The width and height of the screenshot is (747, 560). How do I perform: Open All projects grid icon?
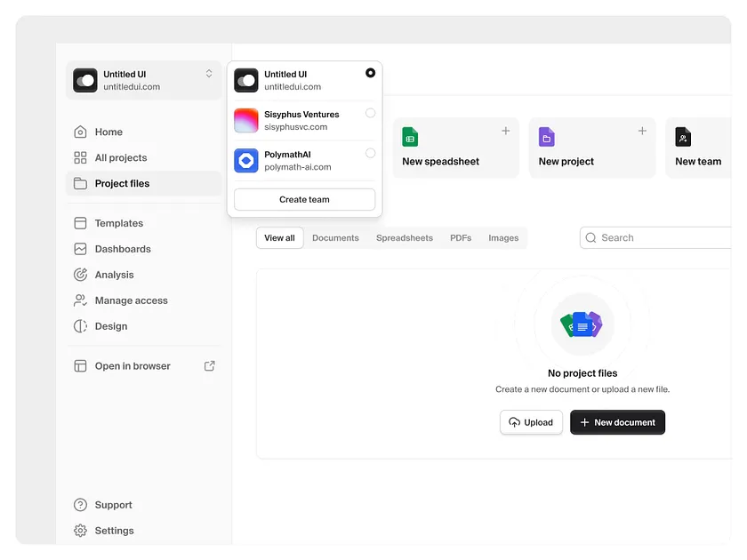(80, 157)
